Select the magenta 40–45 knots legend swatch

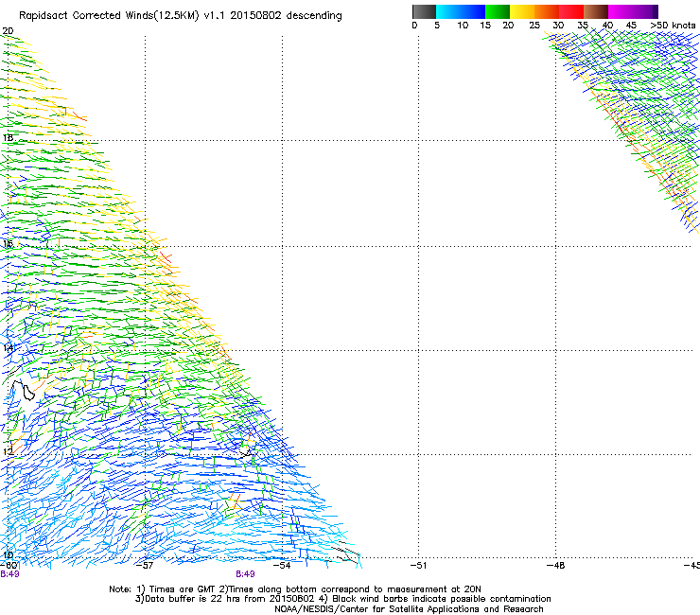coord(621,11)
